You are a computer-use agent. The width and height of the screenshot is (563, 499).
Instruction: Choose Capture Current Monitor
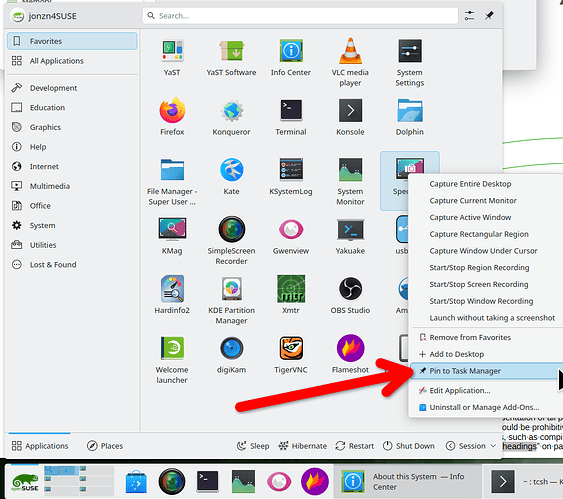point(487,200)
